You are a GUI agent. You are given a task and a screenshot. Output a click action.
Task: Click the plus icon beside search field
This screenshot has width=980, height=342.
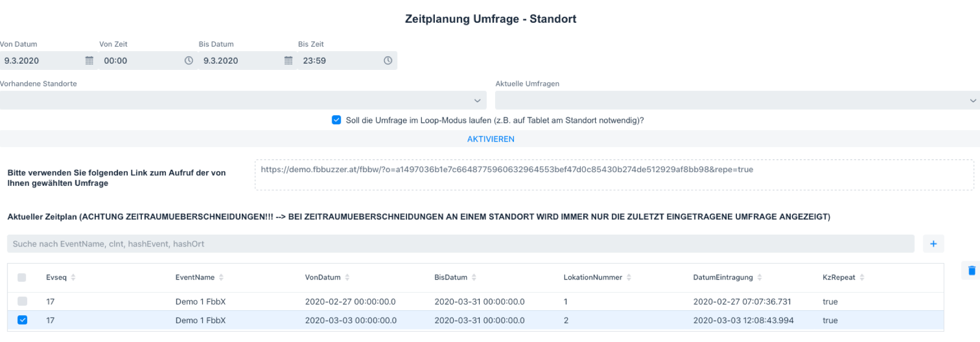[x=933, y=244]
